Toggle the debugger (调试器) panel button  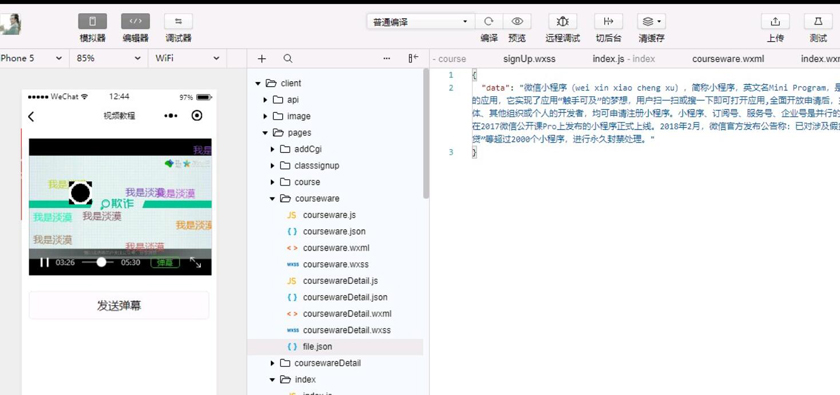coord(178,21)
